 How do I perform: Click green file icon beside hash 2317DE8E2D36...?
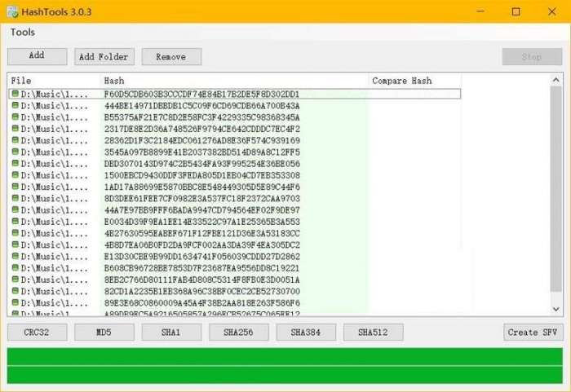pyautogui.click(x=15, y=129)
